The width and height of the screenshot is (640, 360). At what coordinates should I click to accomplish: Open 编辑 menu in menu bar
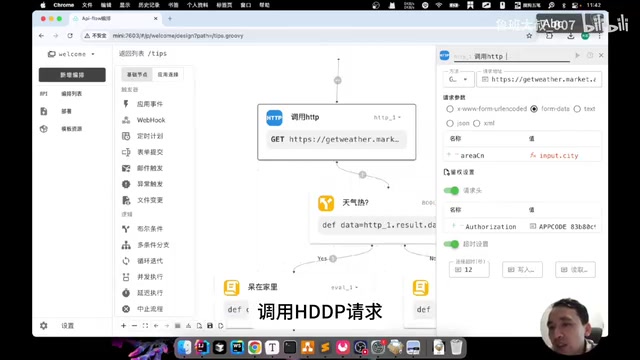106,5
